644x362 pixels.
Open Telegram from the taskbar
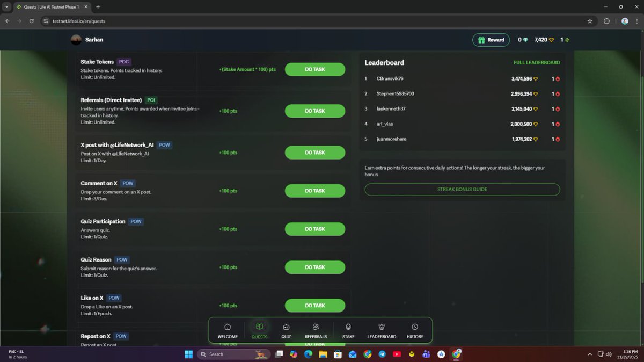point(382,354)
